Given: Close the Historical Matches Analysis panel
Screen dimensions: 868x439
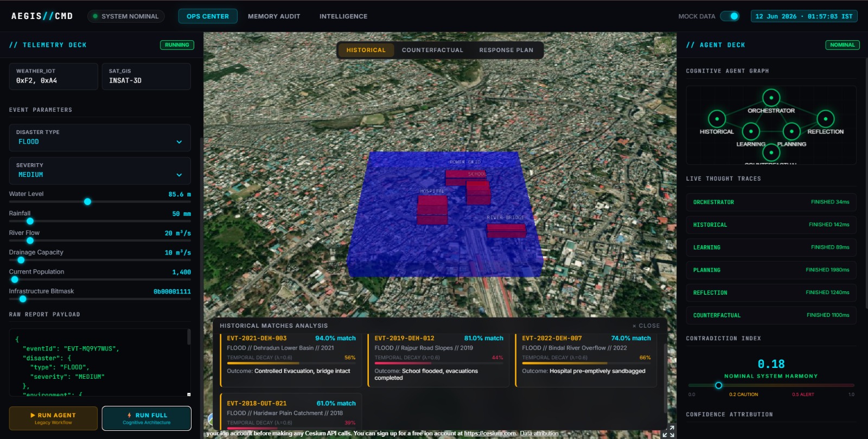Looking at the screenshot, I should 646,326.
